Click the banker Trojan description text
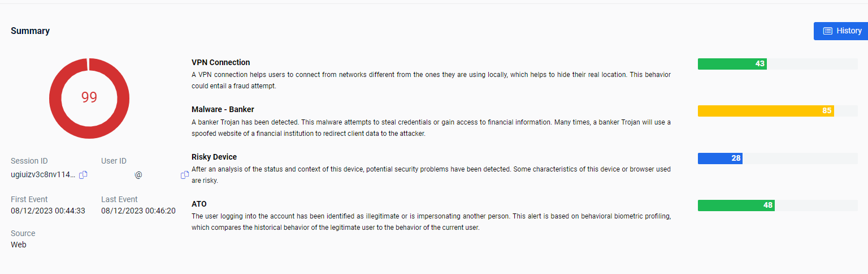Screen dimensions: 868x274 click(431, 127)
